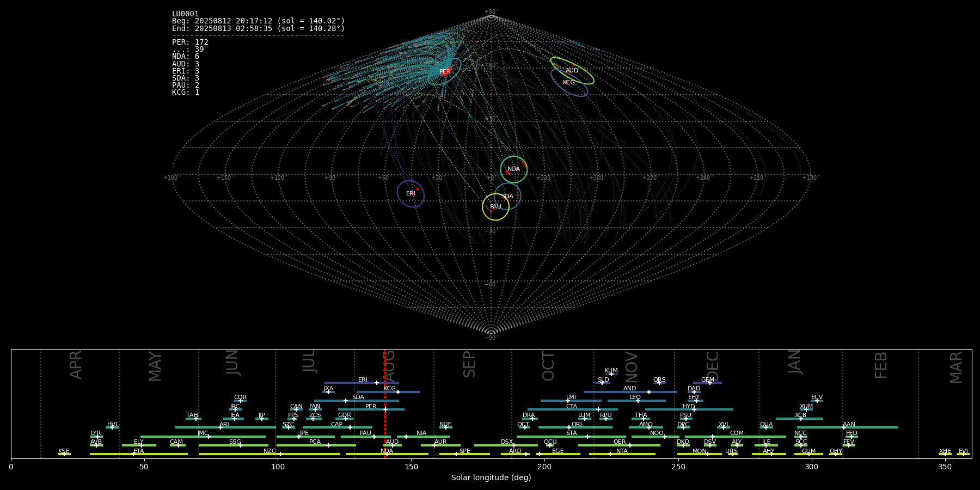Select the End timestamp line in header
The height and width of the screenshot is (490, 980).
click(x=259, y=28)
